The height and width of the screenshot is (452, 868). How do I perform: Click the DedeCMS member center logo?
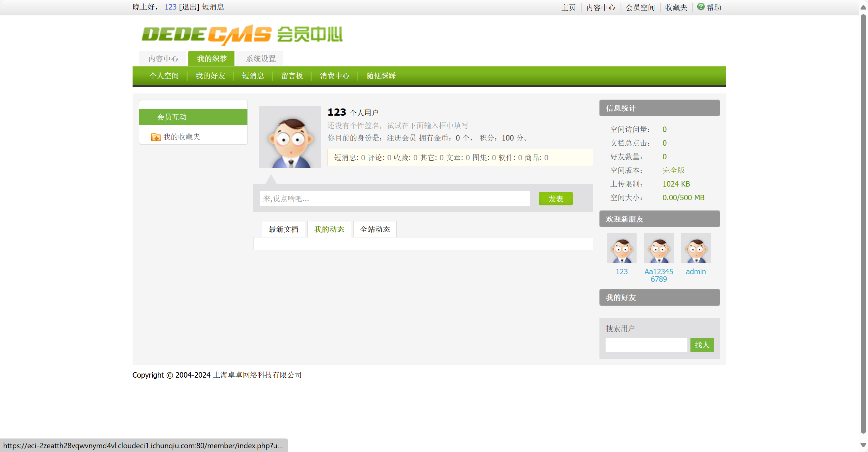(x=242, y=34)
